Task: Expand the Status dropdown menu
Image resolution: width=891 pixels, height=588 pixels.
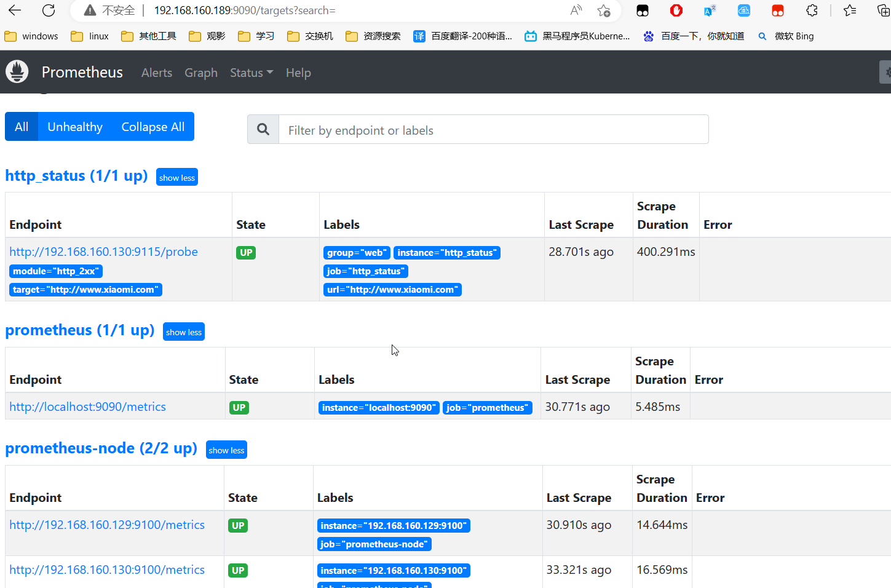Action: (251, 73)
